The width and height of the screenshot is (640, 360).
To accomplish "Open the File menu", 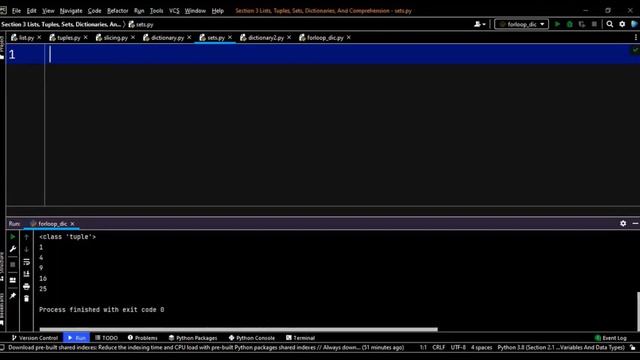I will click(x=16, y=11).
